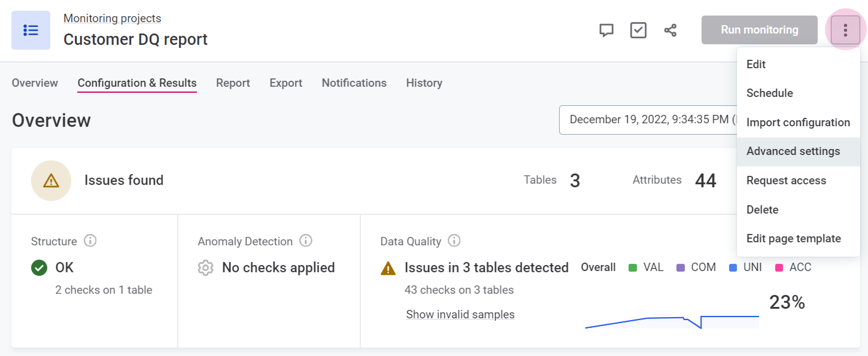
Task: Click the Run monitoring button
Action: pos(759,30)
